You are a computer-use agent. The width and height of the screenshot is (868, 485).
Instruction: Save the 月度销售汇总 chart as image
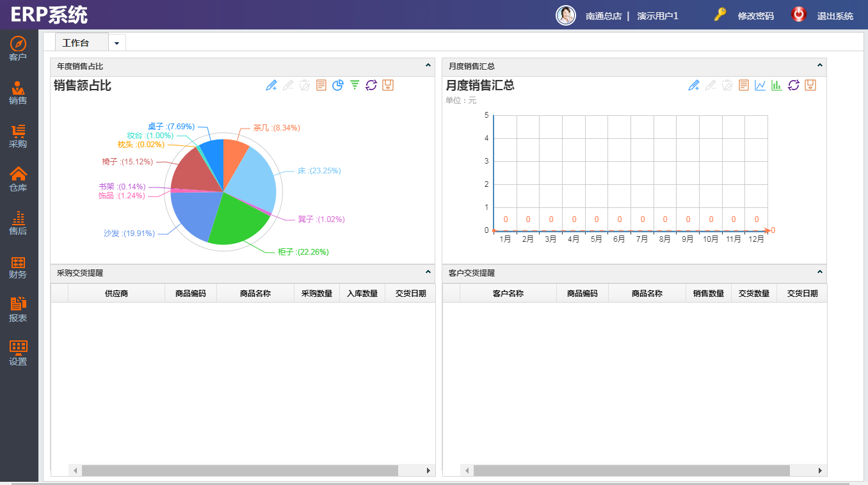tap(810, 85)
